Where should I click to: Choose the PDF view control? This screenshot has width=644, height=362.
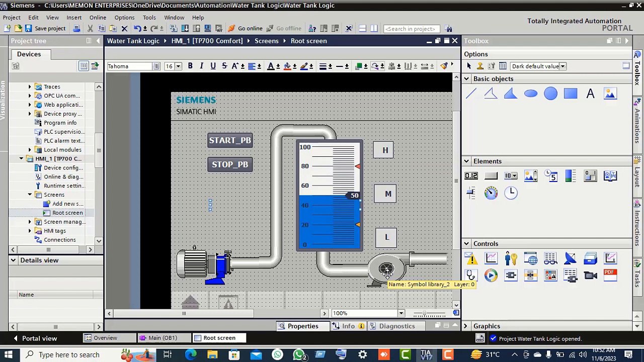tap(610, 275)
